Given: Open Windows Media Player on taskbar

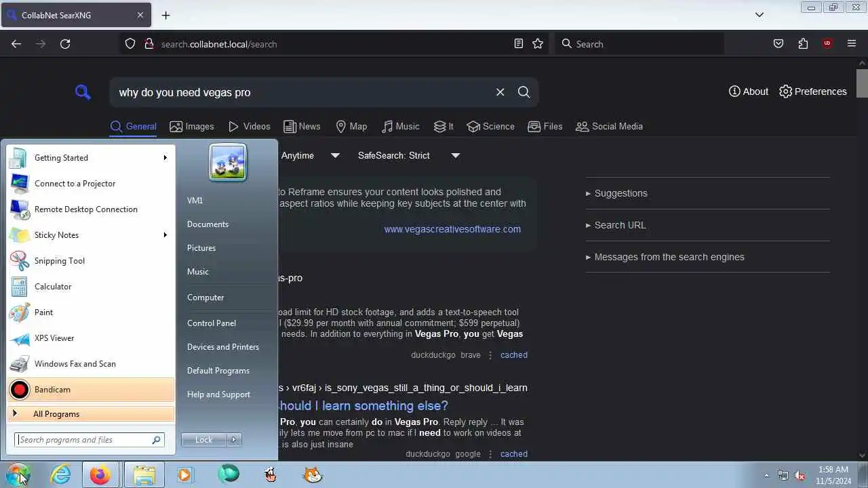Looking at the screenshot, I should [184, 474].
